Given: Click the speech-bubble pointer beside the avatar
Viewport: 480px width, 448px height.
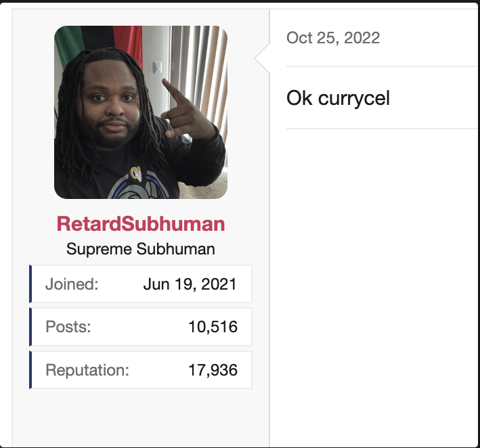Looking at the screenshot, I should click(x=263, y=58).
